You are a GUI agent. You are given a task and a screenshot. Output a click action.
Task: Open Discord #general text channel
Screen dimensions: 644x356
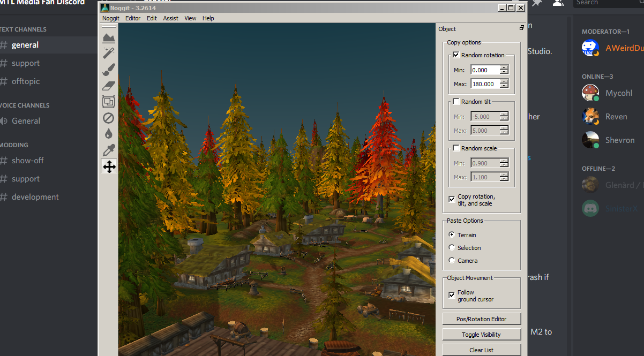[x=47, y=45]
